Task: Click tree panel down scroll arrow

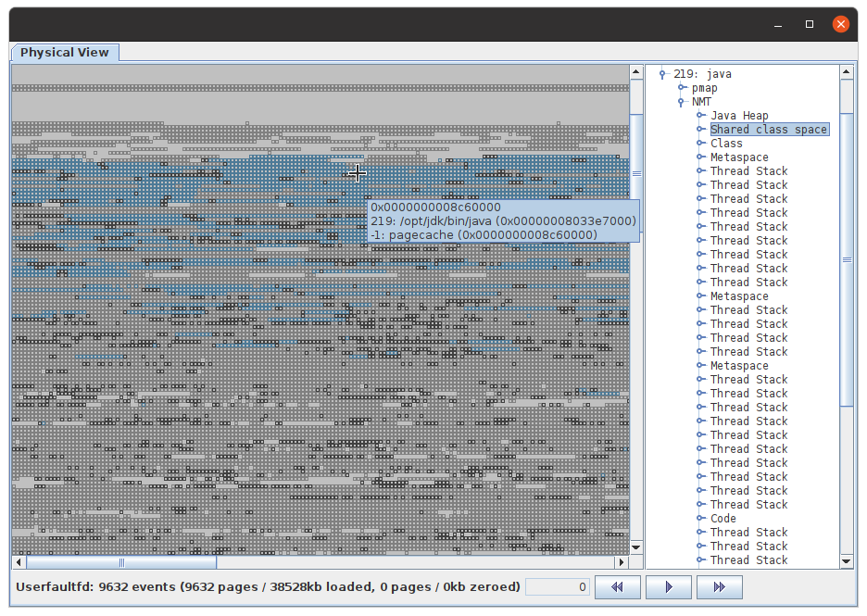Action: tap(847, 561)
